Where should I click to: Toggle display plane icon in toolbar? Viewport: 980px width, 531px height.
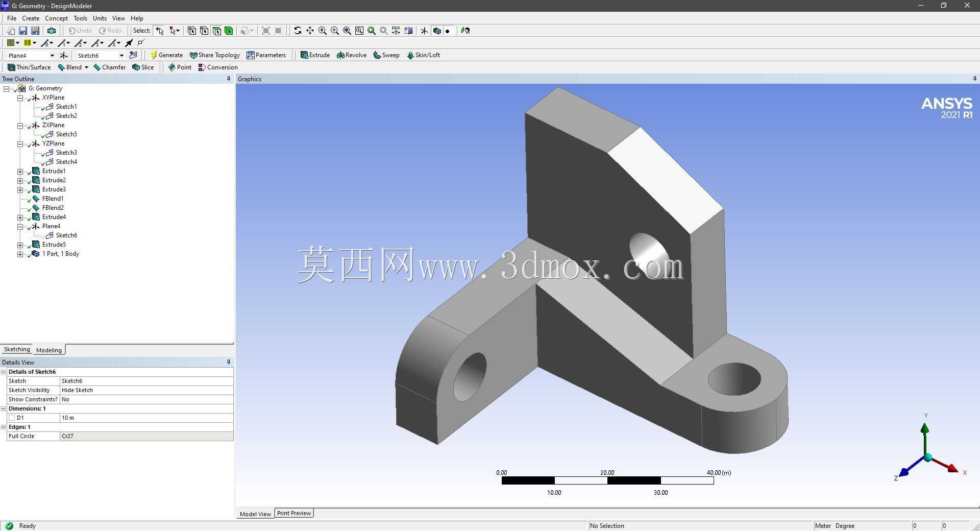tap(424, 31)
